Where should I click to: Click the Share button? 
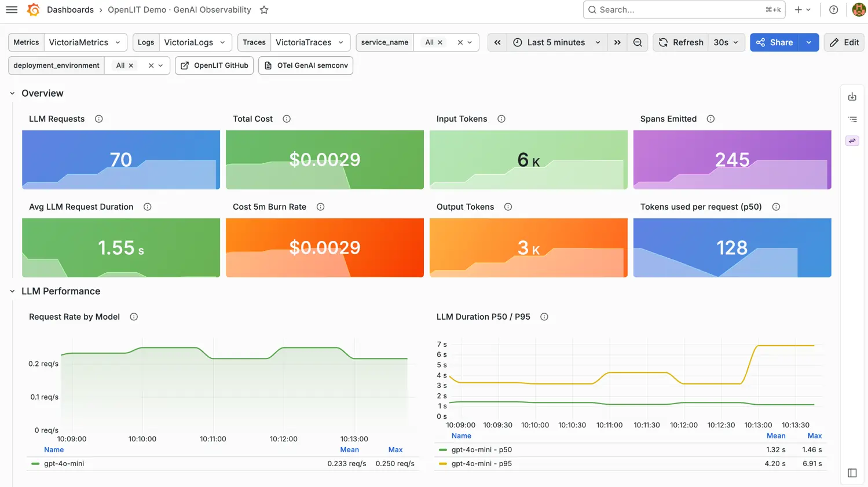[774, 42]
